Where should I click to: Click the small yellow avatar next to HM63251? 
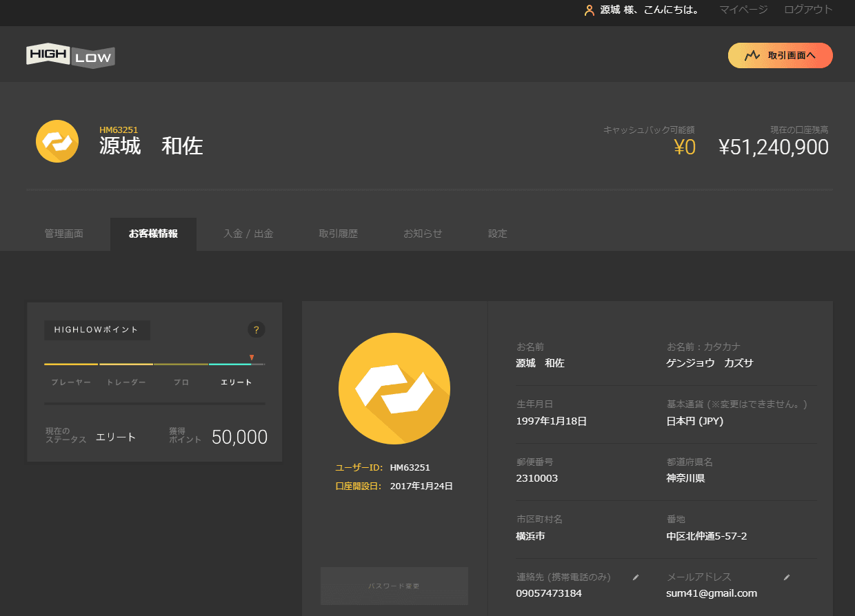click(x=57, y=141)
